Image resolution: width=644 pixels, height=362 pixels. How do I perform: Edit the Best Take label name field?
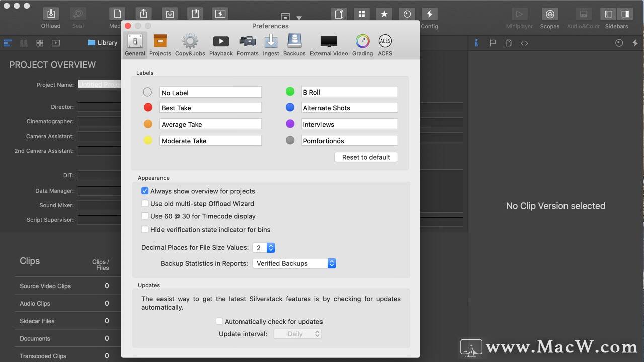click(x=211, y=108)
